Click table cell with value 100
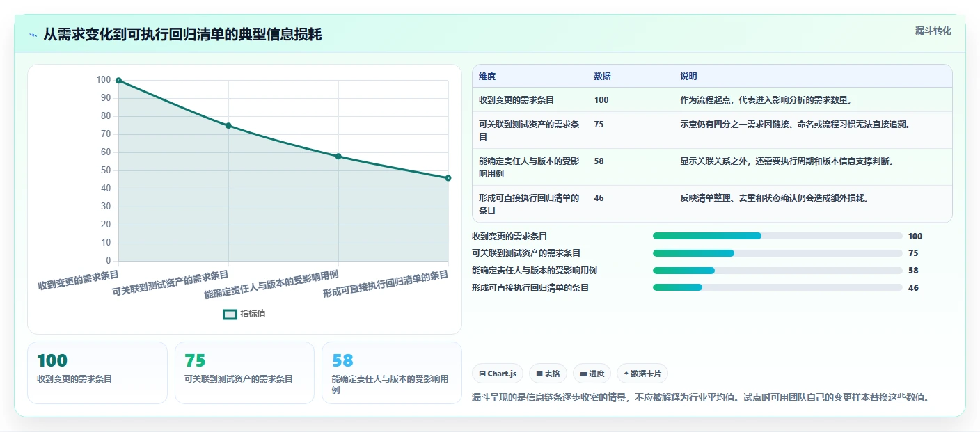This screenshot has height=432, width=980. click(x=601, y=100)
